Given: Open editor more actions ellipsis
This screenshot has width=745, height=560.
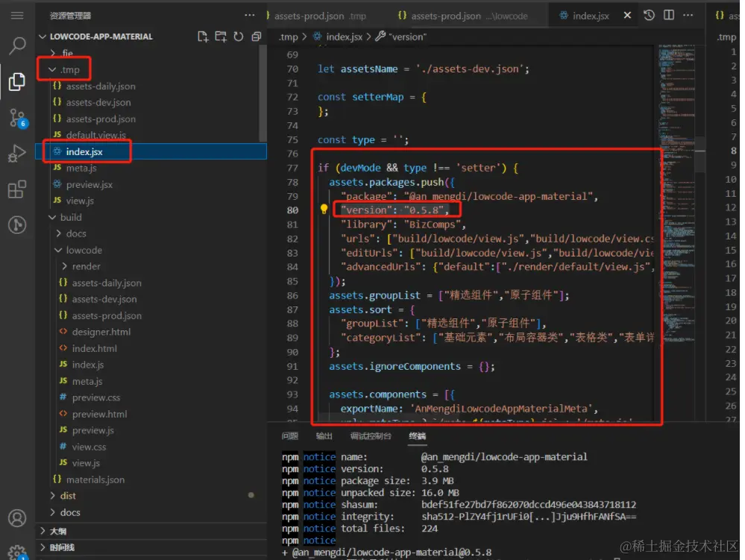Looking at the screenshot, I should point(688,15).
